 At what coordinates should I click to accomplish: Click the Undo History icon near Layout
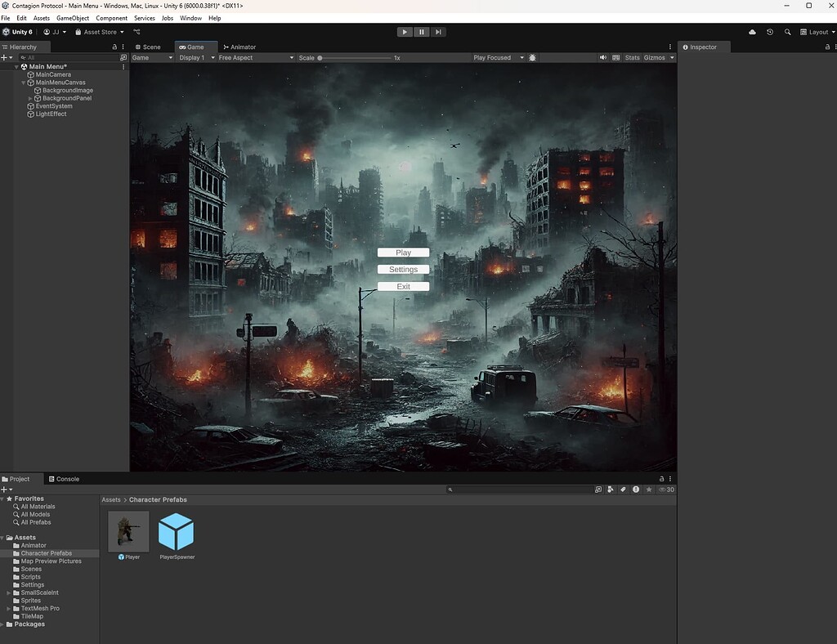(768, 31)
